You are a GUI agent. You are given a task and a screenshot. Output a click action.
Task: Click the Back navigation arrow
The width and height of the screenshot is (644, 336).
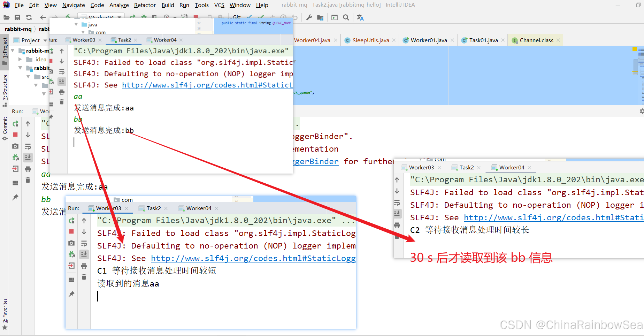click(x=43, y=17)
